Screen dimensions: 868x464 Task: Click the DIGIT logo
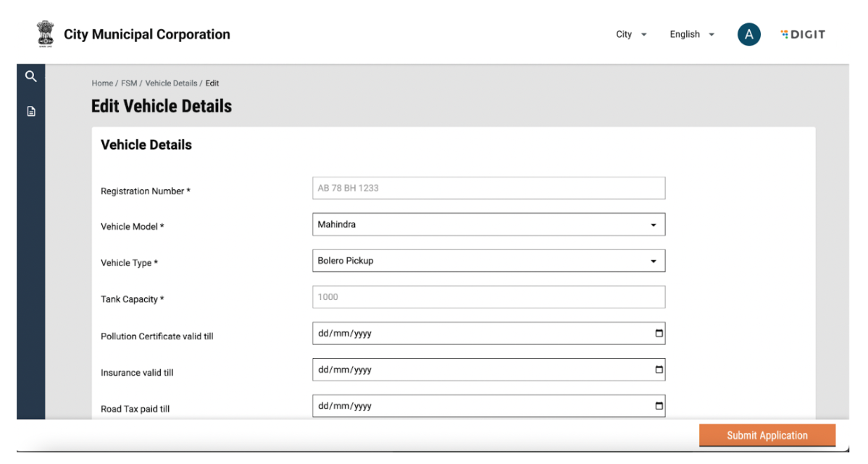[803, 34]
